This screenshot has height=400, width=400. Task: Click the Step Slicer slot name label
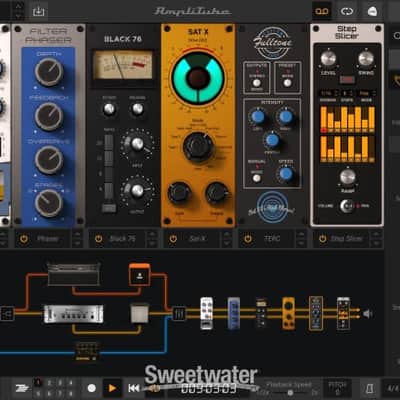[347, 239]
